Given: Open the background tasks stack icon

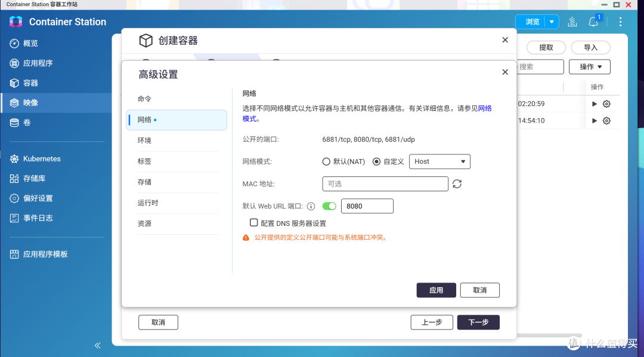Looking at the screenshot, I should point(572,21).
